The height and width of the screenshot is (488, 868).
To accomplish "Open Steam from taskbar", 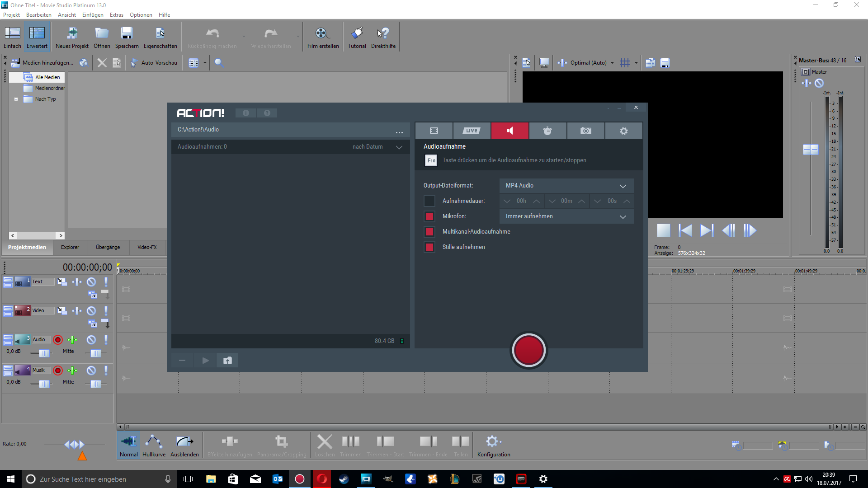I will point(344,479).
